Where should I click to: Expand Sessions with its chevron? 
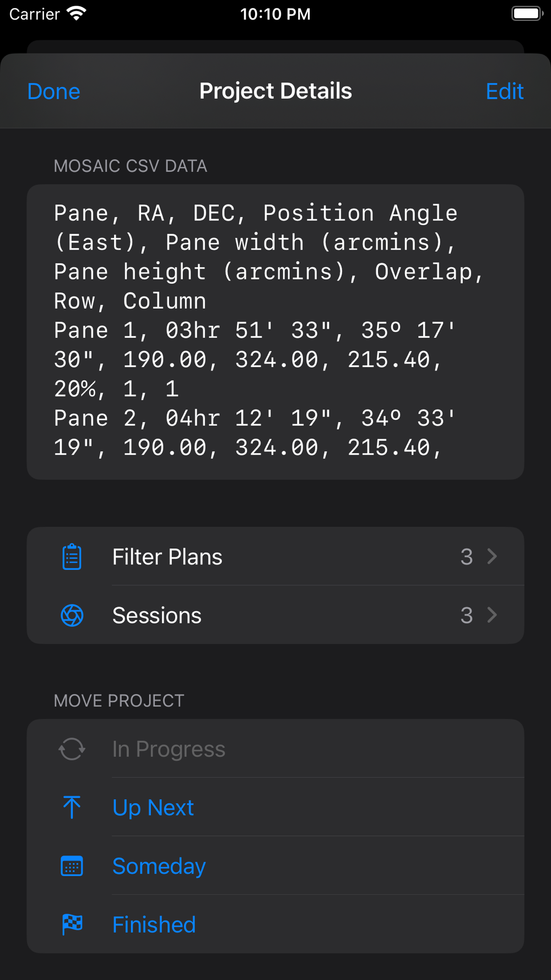pos(492,615)
